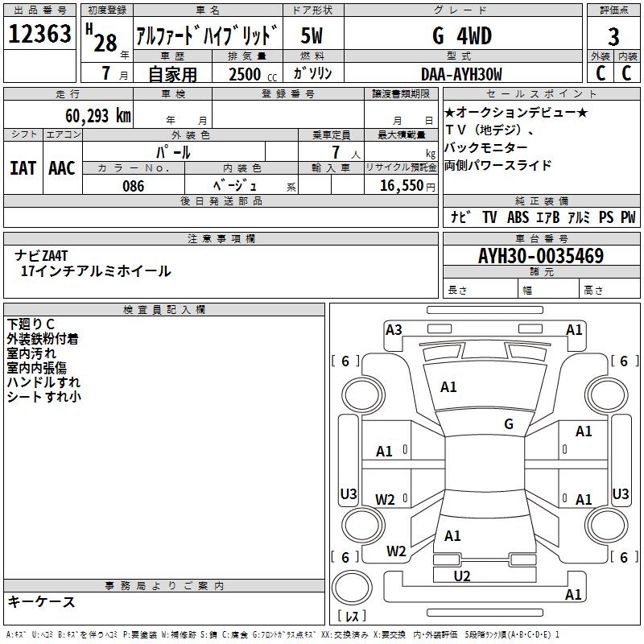Screen dimensions: 644x644
Task: Click the キーケース note text
Action: 42,601
